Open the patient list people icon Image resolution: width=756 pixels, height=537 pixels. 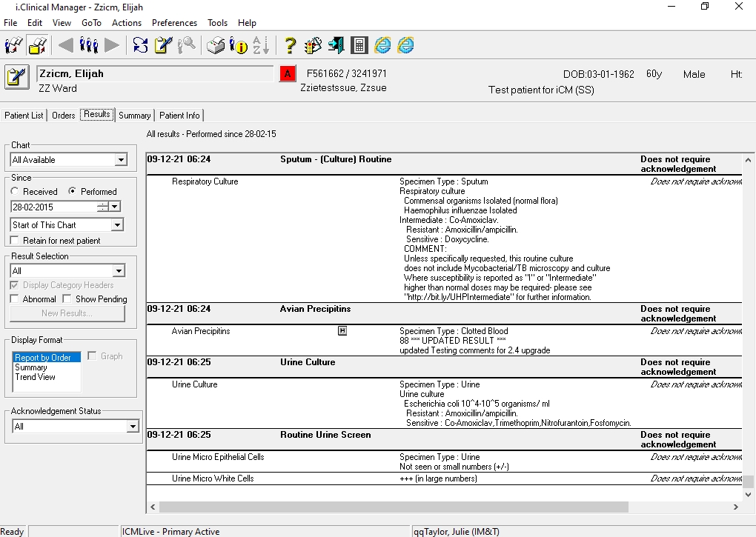[89, 45]
